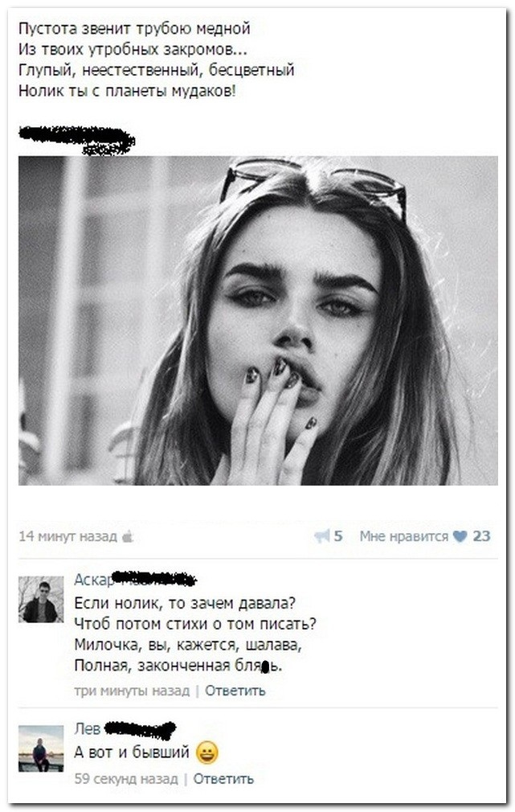Click the smiley emoji in Лев's comment

[206, 753]
